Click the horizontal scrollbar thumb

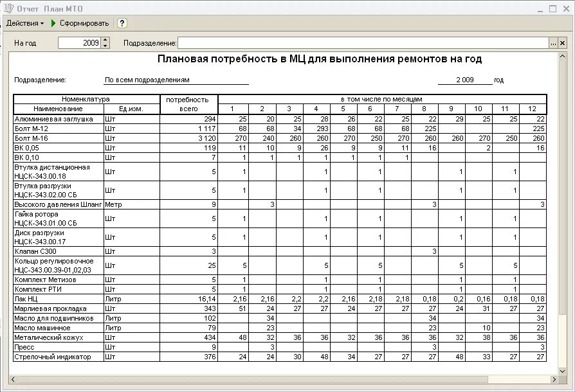click(252, 380)
